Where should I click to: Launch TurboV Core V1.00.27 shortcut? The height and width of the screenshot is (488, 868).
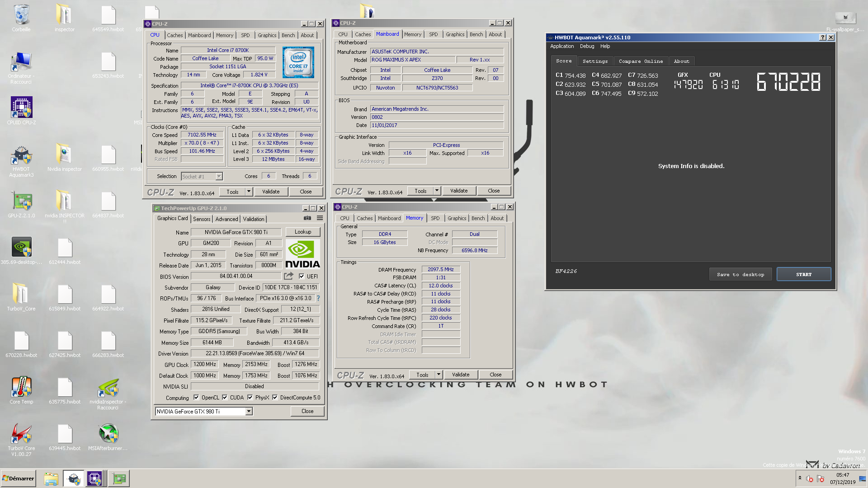(21, 439)
